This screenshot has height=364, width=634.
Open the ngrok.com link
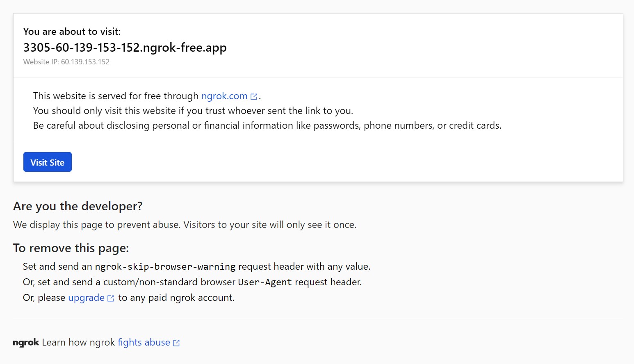(x=224, y=96)
